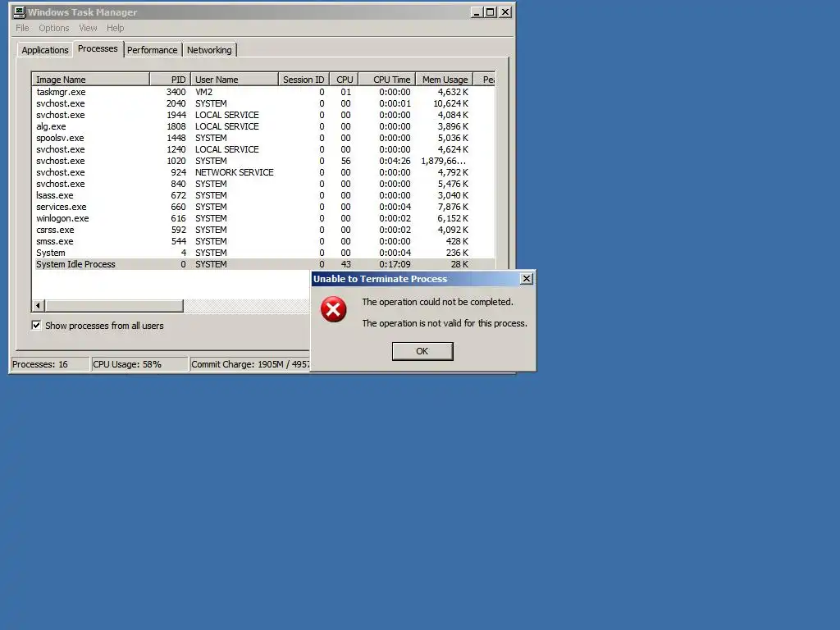
Task: Sort by Mem Usage column header
Action: (444, 80)
